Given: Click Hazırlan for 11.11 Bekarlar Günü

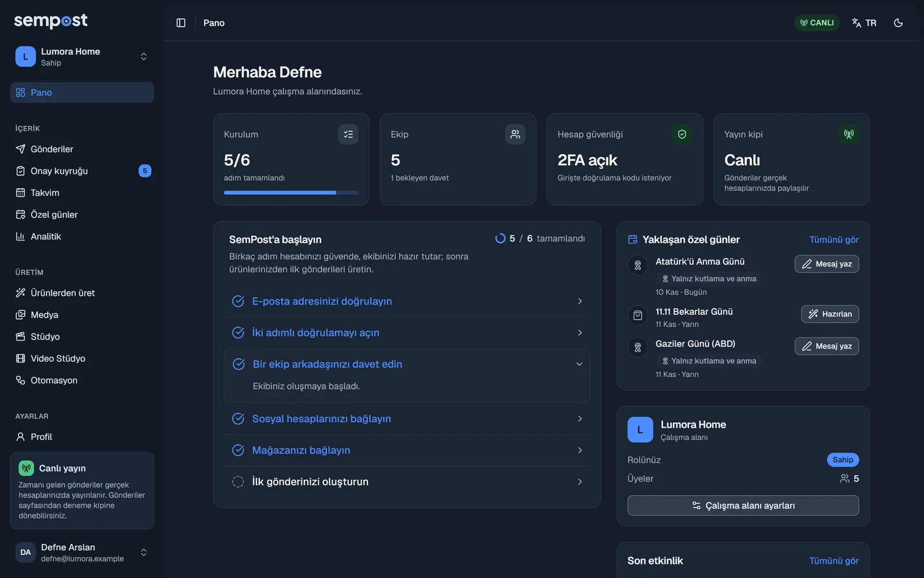Looking at the screenshot, I should pos(830,314).
